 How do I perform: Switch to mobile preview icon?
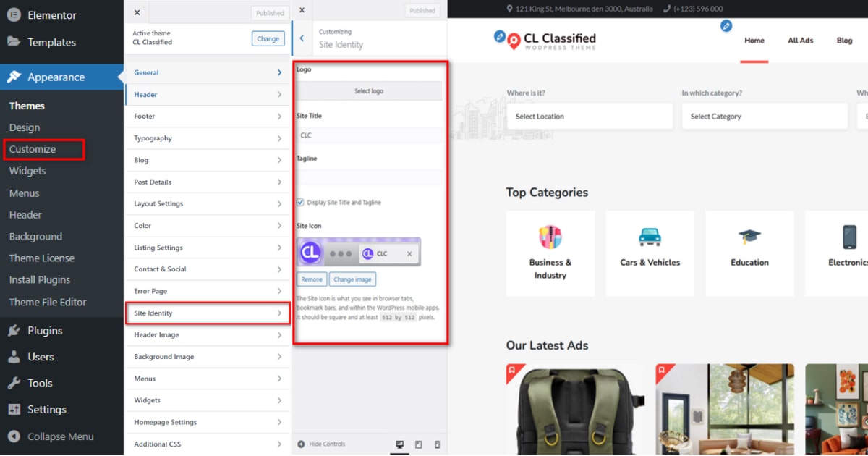[437, 444]
